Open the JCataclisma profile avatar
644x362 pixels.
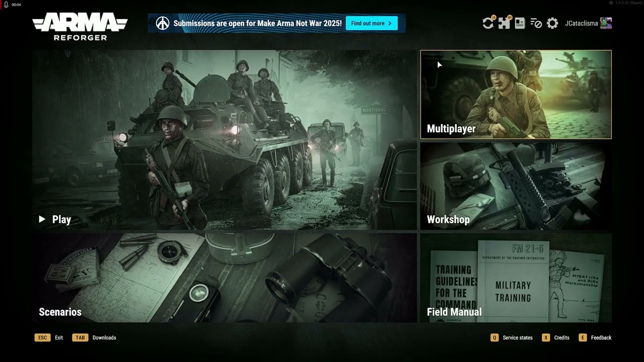(606, 23)
